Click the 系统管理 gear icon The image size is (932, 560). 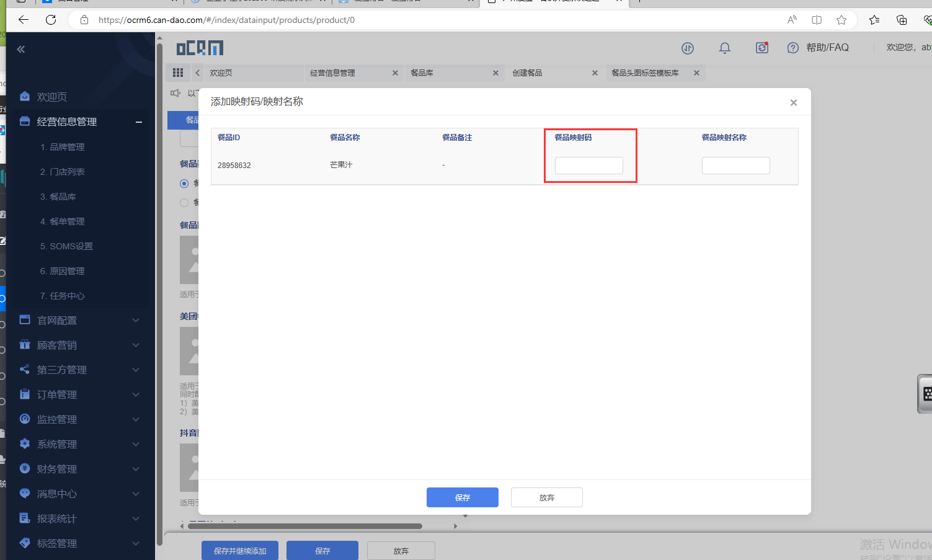(x=25, y=444)
